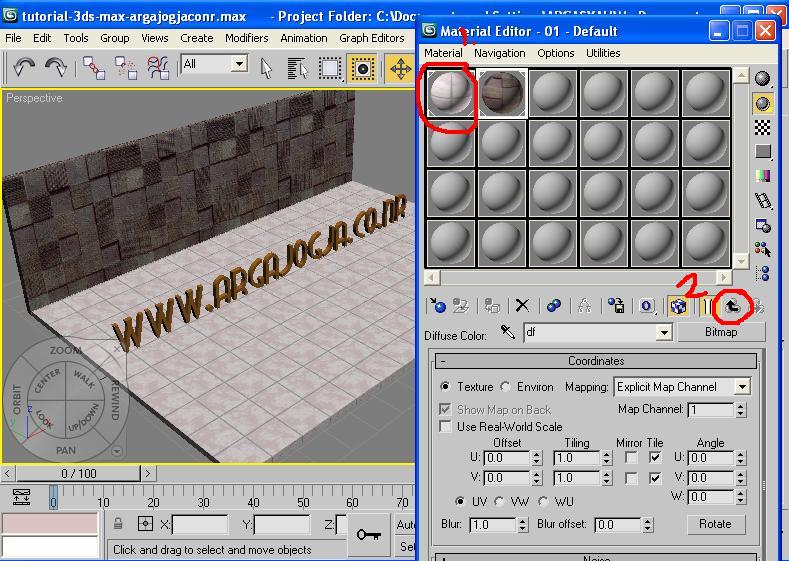Click the Rotate button
This screenshot has width=789, height=561.
point(715,524)
